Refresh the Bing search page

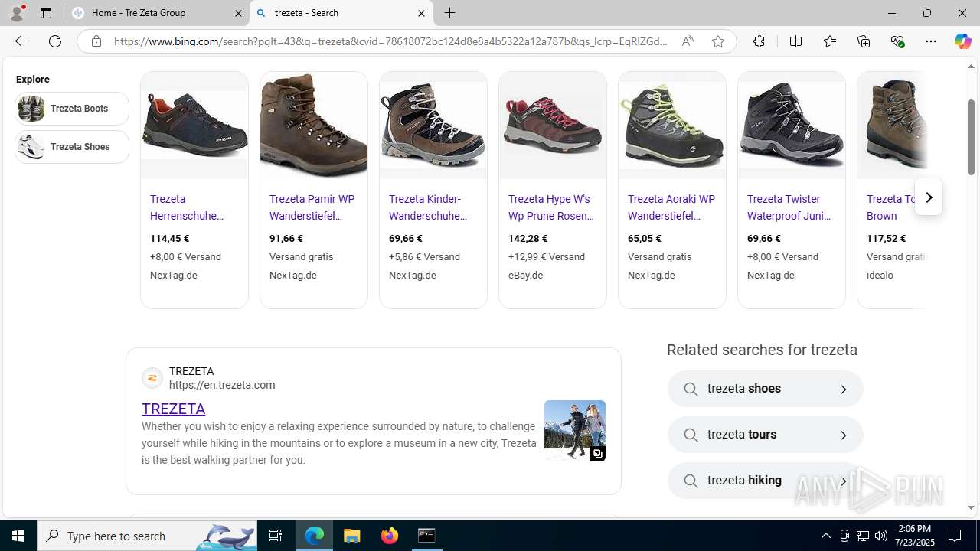click(55, 41)
